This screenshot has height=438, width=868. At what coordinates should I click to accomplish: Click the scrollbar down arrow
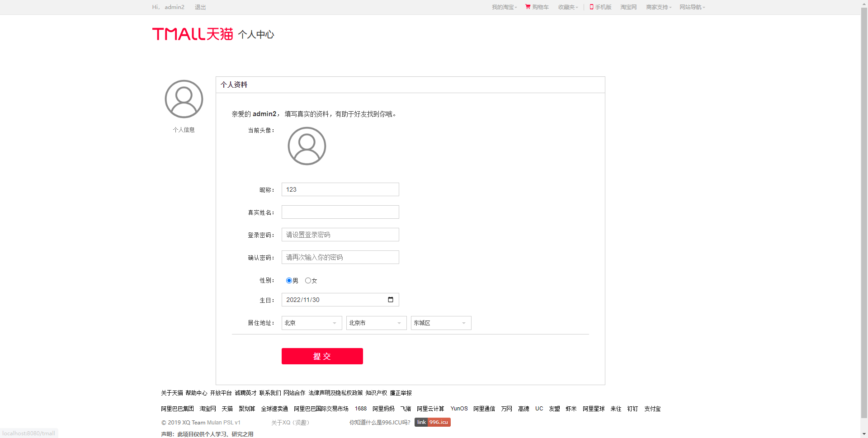(864, 434)
